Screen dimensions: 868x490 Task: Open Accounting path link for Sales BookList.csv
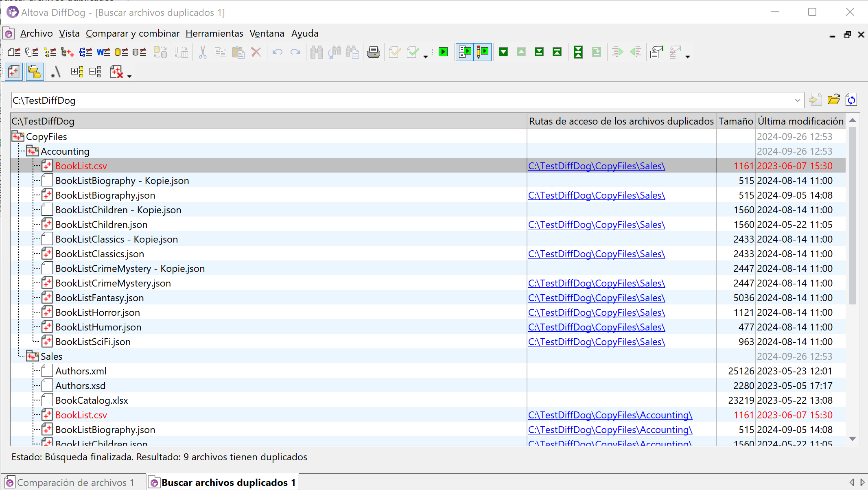(610, 415)
